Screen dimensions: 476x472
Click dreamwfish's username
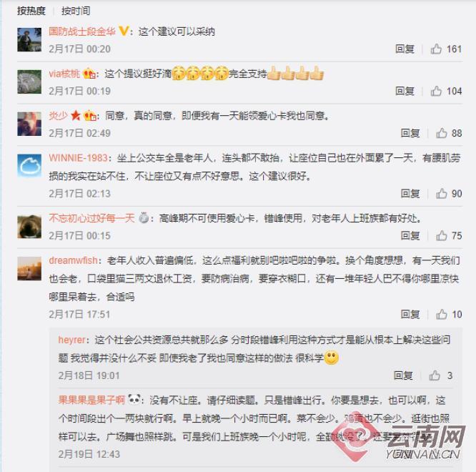73,260
